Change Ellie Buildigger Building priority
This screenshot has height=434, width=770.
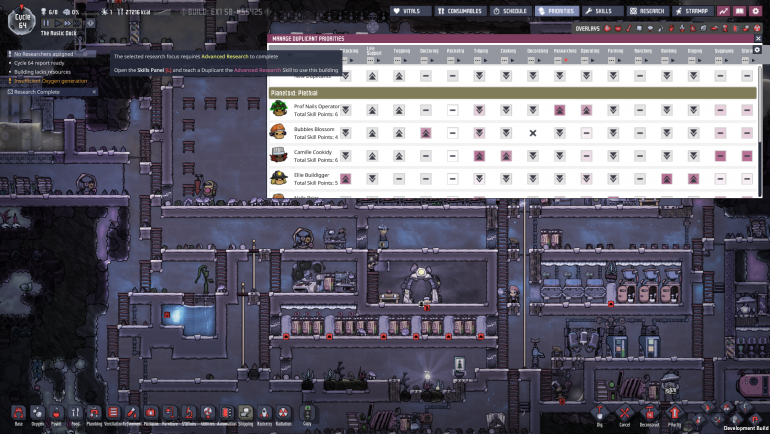[x=666, y=179]
